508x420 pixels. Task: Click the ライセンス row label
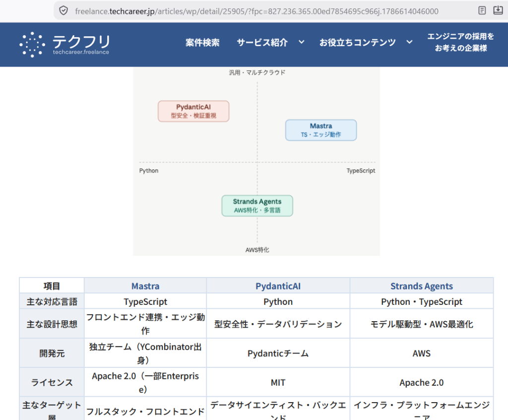[x=52, y=382]
